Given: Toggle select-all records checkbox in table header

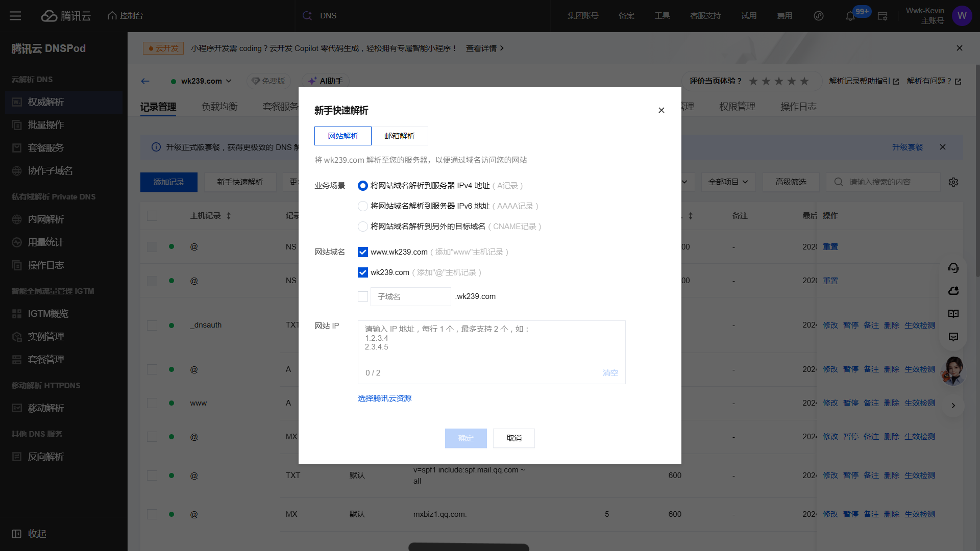Looking at the screenshot, I should [x=152, y=216].
